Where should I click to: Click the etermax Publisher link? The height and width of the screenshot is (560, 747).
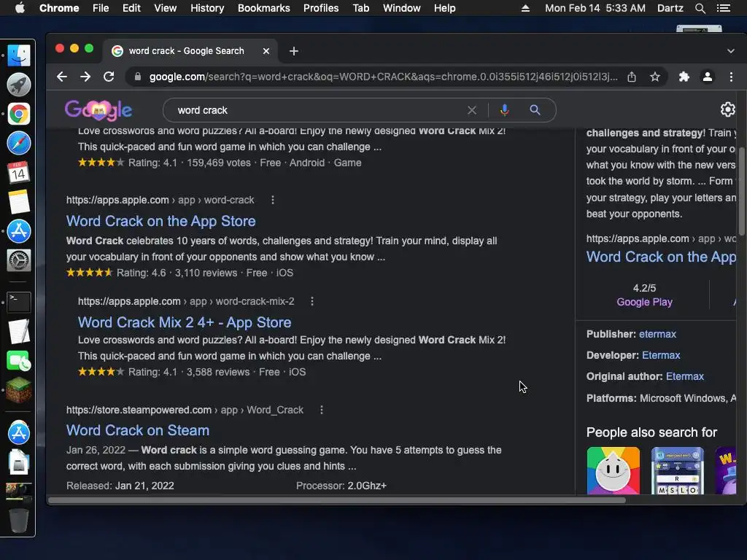(x=657, y=334)
